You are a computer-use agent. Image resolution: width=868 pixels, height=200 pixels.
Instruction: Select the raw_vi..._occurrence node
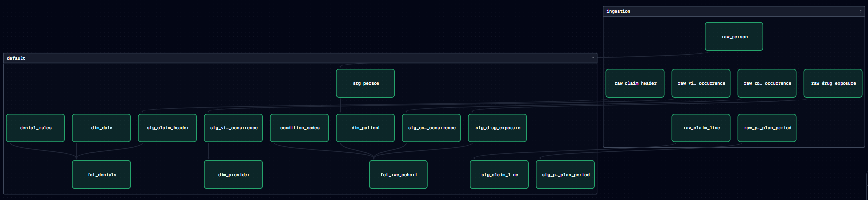701,83
